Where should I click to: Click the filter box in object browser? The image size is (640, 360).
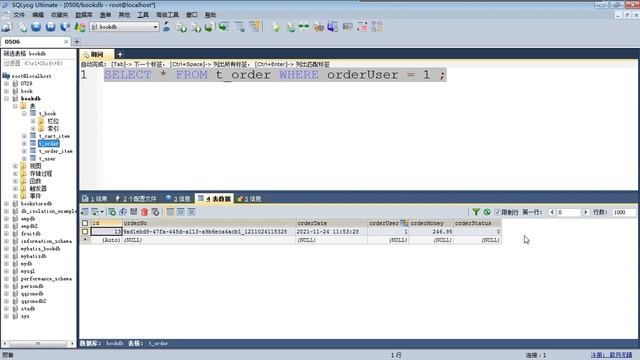(x=39, y=64)
